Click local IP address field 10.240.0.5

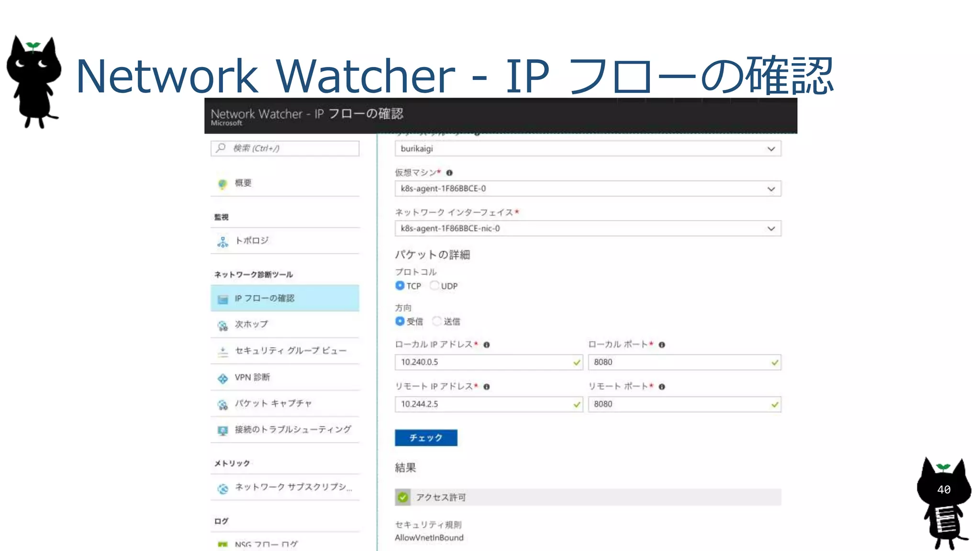coord(489,362)
